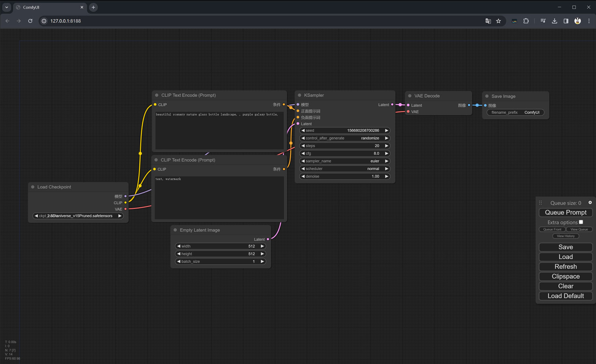This screenshot has width=596, height=364.
Task: Increase batch_size with the right arrow
Action: pos(262,262)
